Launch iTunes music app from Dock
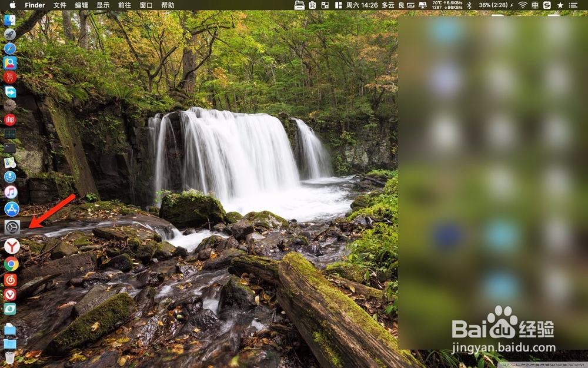This screenshot has width=588, height=368. point(11,193)
